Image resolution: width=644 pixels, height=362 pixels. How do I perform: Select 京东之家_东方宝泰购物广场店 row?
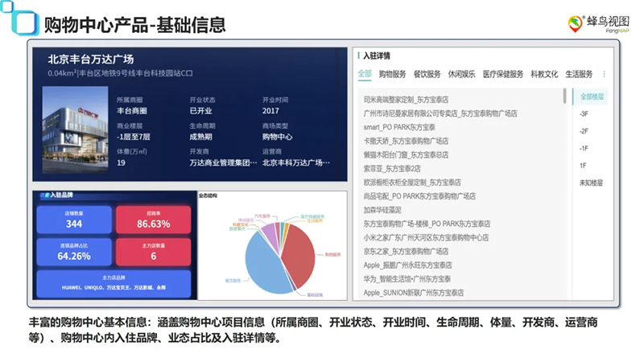pos(406,251)
